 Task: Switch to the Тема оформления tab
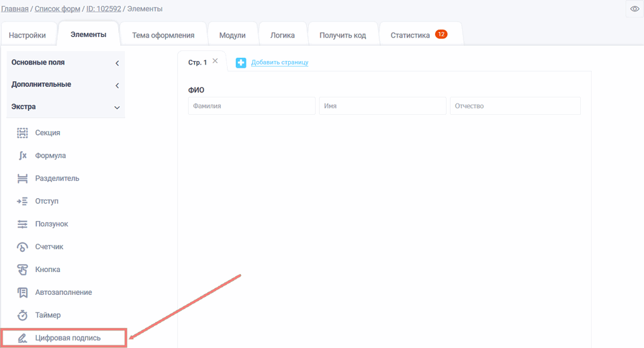[163, 35]
